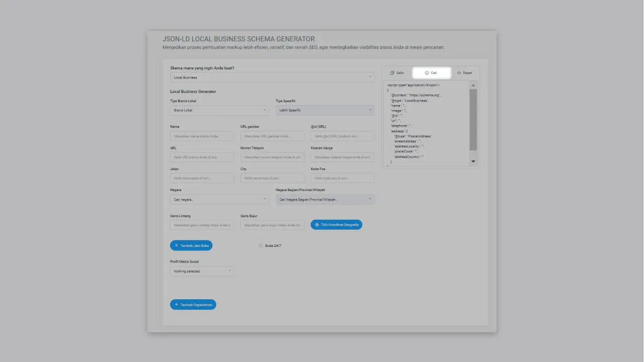Viewport: 644px width, 362px height.
Task: Click the check icon on the Cek tab
Action: [427, 73]
